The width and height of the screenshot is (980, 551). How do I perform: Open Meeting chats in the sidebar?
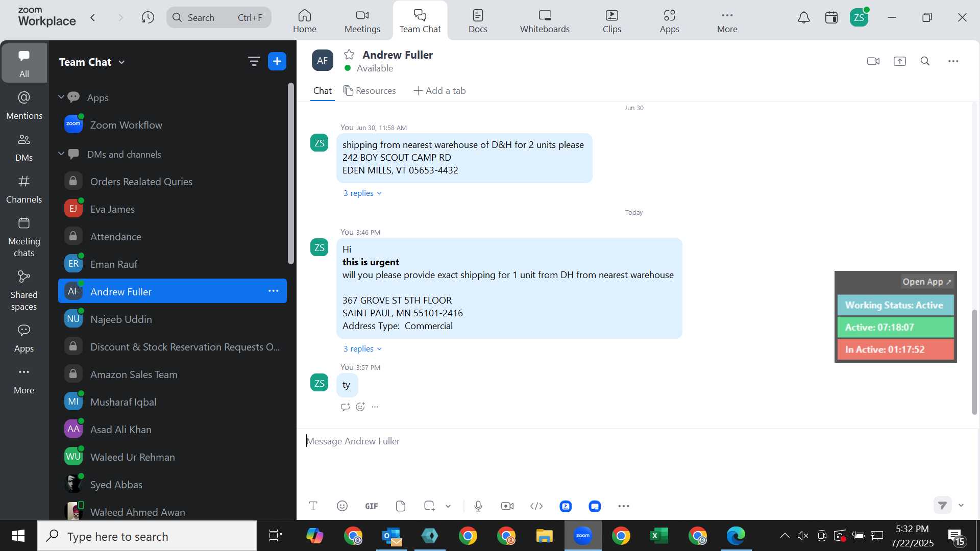click(24, 237)
